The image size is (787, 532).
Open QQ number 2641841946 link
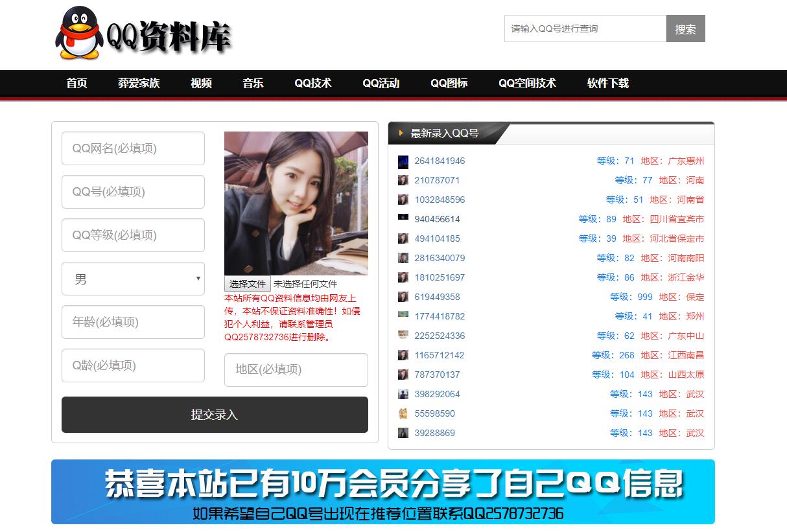tap(440, 161)
